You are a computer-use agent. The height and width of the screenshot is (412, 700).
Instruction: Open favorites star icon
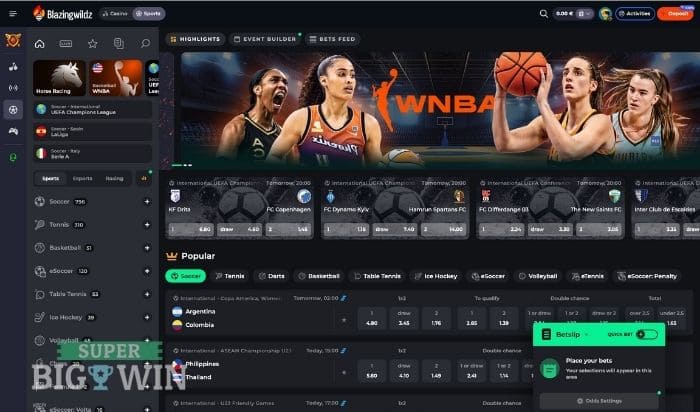tap(92, 43)
